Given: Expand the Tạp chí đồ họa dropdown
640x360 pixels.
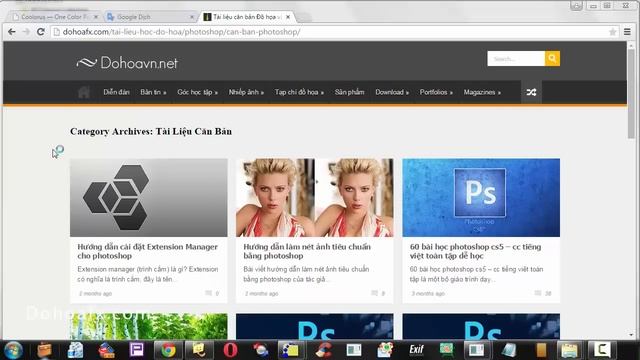Looking at the screenshot, I should click(x=299, y=92).
